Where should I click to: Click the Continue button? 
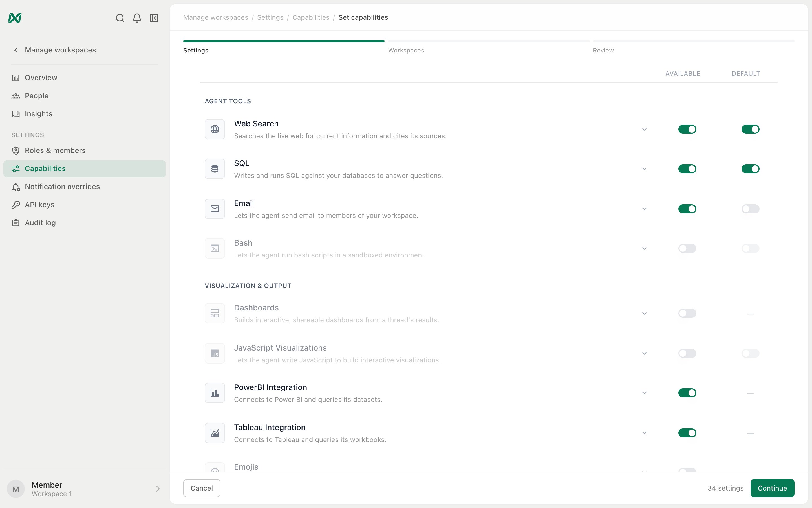(772, 488)
